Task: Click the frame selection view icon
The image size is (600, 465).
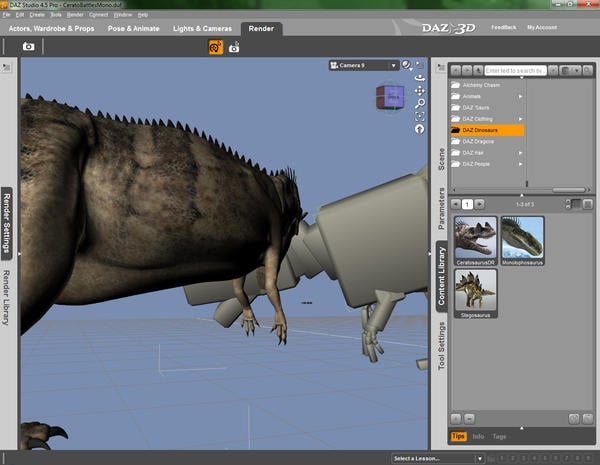Action: [419, 116]
